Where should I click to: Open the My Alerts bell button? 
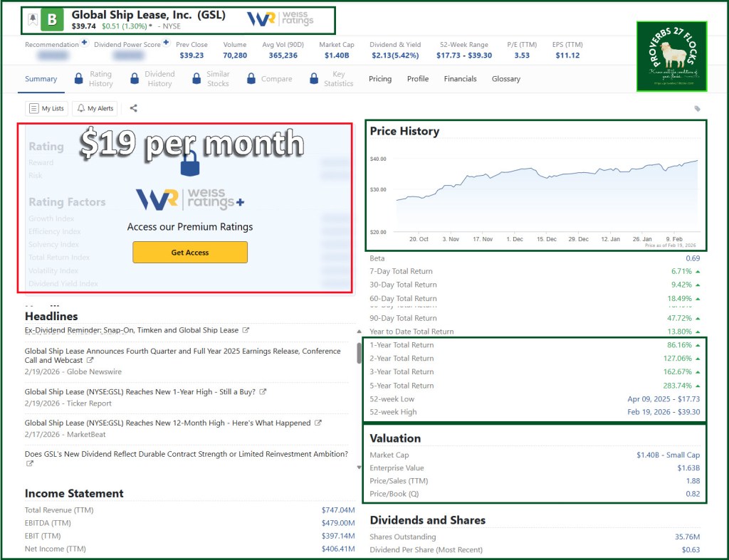[x=95, y=108]
